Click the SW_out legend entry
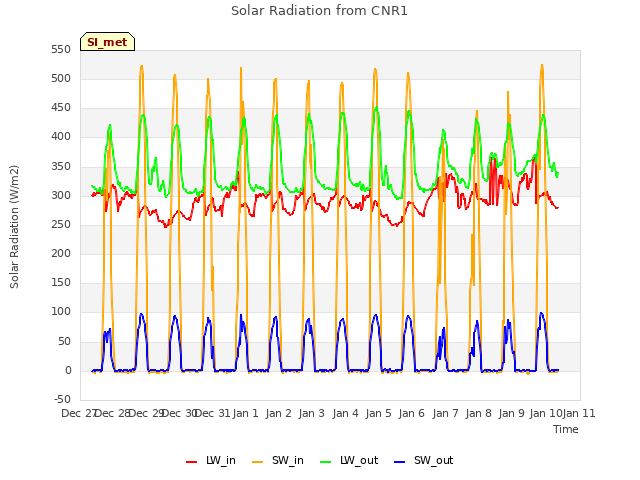The height and width of the screenshot is (480, 640). coord(423,460)
